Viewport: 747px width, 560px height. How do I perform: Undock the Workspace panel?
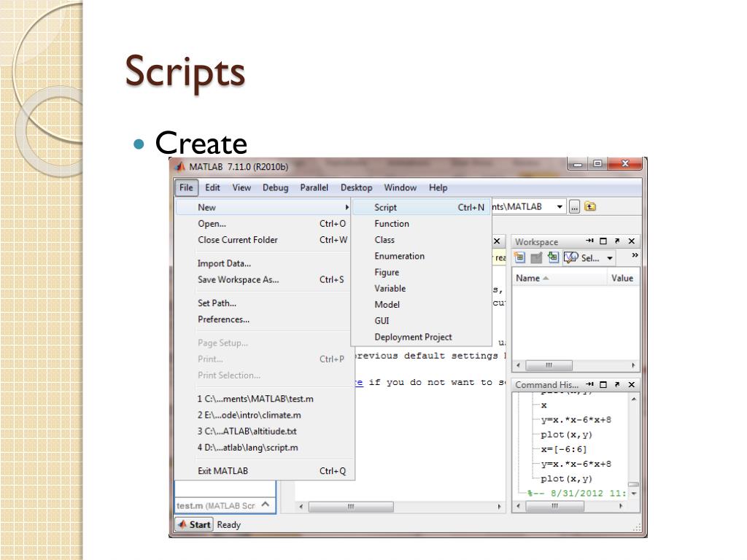coord(617,241)
